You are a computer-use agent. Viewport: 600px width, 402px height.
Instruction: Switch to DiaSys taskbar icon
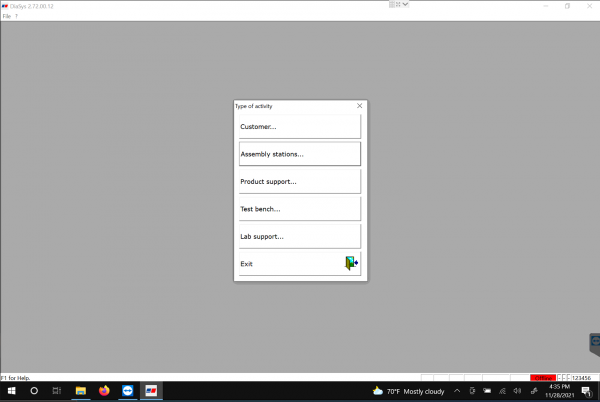tap(151, 391)
